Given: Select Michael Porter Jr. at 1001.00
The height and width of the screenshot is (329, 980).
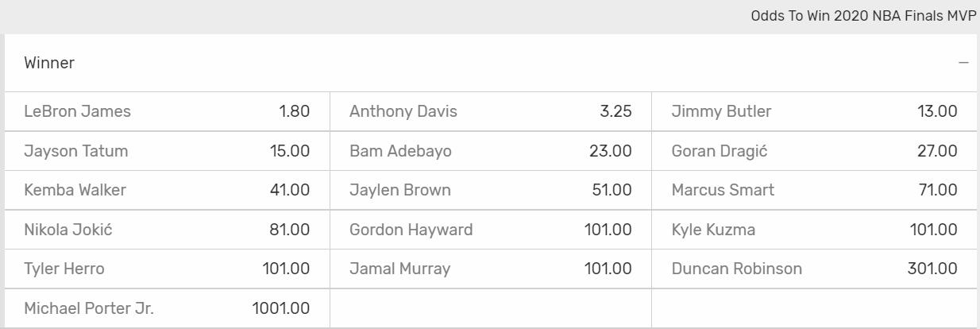Looking at the screenshot, I should [167, 308].
